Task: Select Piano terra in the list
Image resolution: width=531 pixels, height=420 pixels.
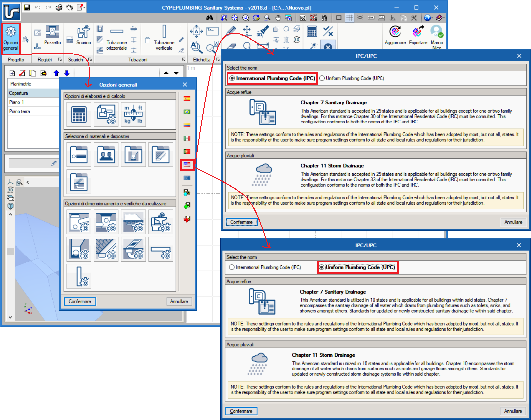Action: (33, 112)
